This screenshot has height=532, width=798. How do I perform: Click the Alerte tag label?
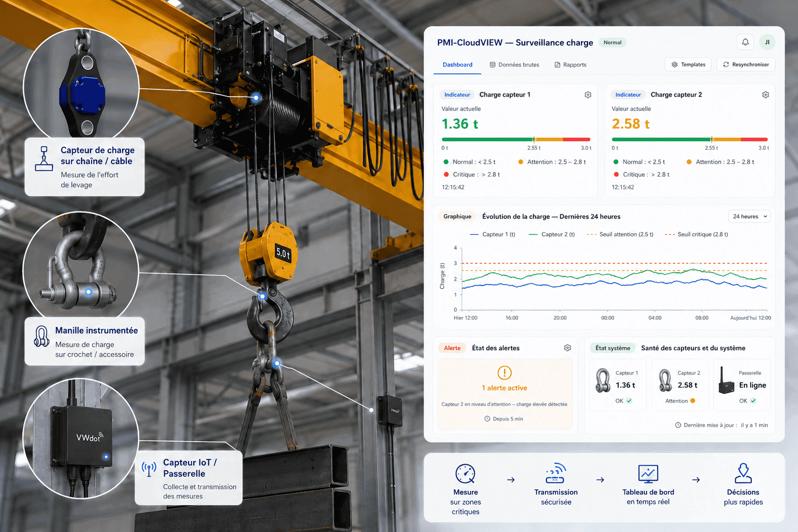coord(452,348)
